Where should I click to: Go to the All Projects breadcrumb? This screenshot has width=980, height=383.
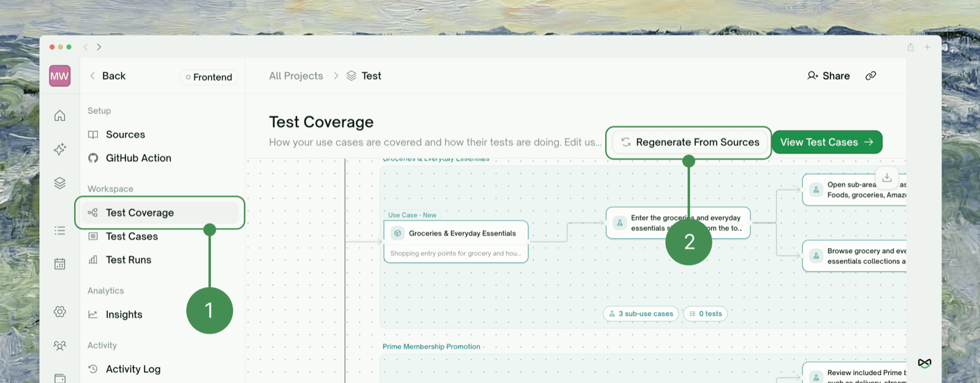296,76
